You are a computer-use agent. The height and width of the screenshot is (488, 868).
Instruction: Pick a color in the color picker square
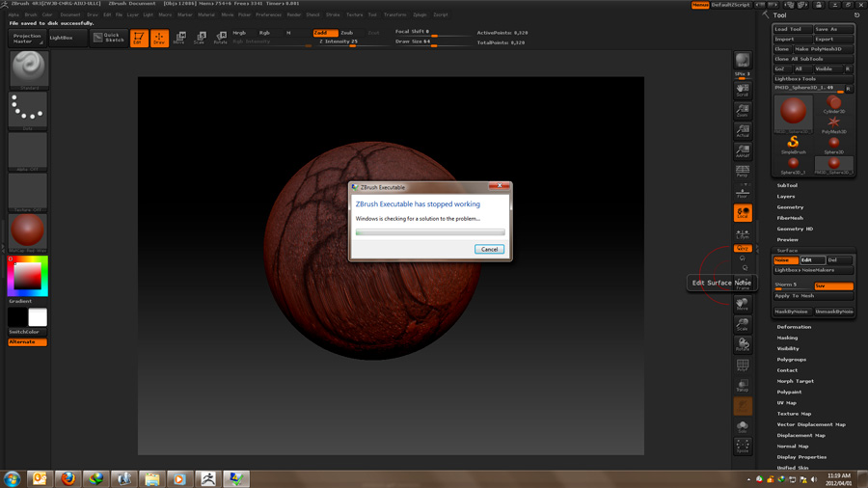[28, 275]
